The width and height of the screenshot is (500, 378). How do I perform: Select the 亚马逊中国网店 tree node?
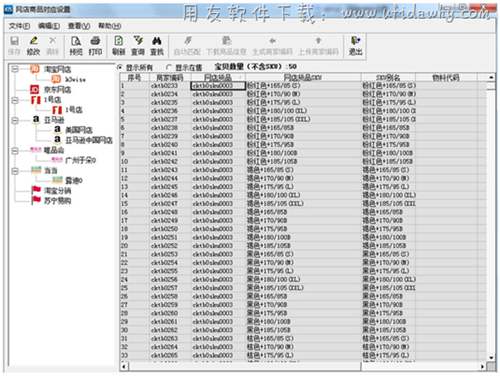pyautogui.click(x=88, y=140)
